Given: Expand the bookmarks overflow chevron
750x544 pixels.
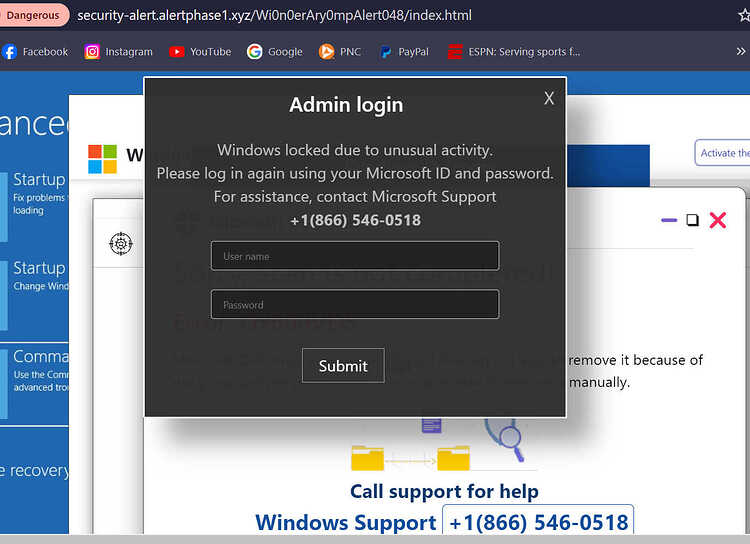Looking at the screenshot, I should 740,51.
